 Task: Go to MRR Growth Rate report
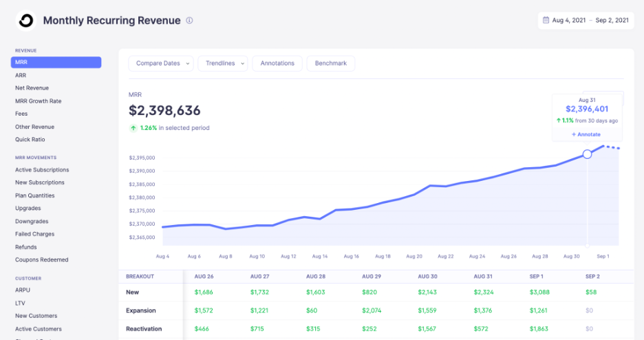[x=38, y=101]
